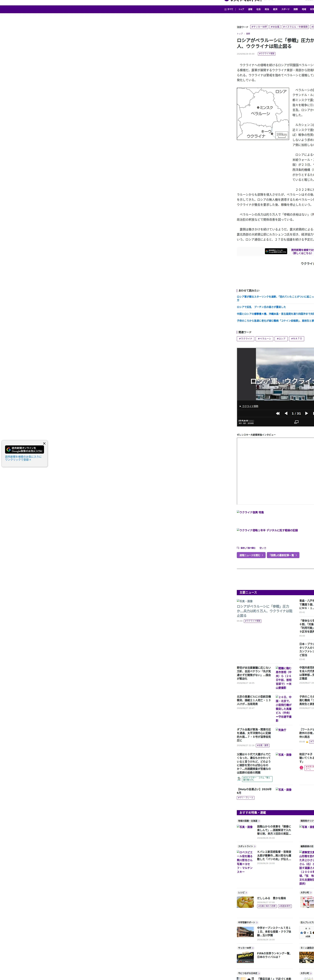
Task: Open the #W台風 trending tag
Action: click(275, 27)
